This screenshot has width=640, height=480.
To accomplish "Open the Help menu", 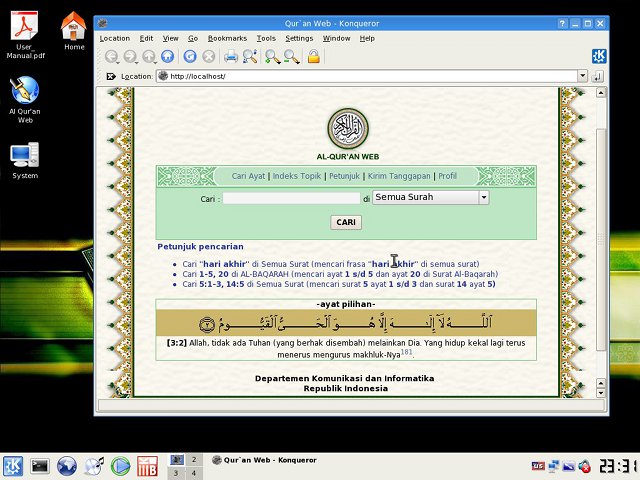I will pyautogui.click(x=367, y=38).
